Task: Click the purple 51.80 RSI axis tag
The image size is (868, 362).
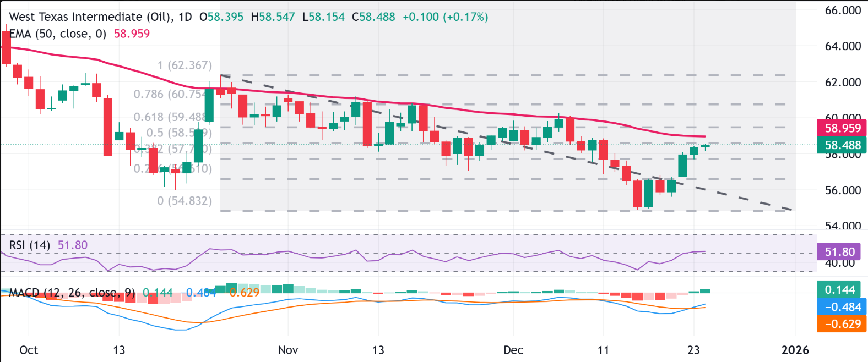Action: point(839,252)
